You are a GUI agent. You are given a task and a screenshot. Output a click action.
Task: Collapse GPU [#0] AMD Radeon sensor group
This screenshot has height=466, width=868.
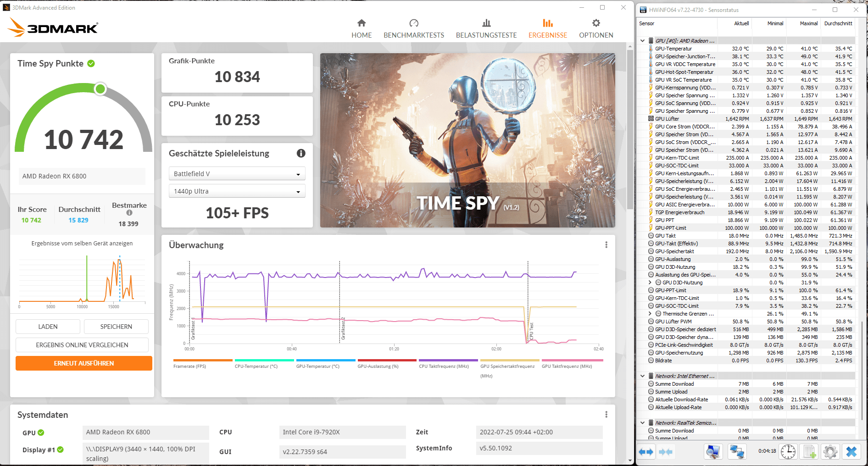pyautogui.click(x=642, y=41)
